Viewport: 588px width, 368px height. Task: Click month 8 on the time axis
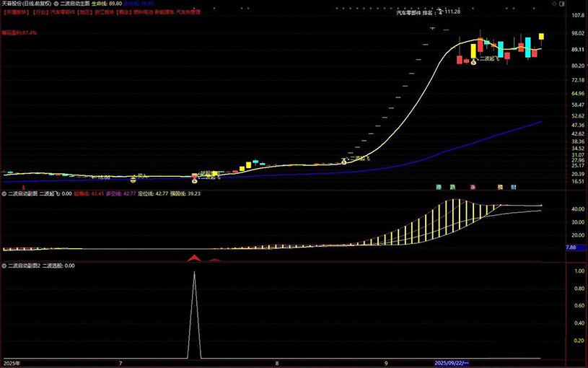coord(276,363)
